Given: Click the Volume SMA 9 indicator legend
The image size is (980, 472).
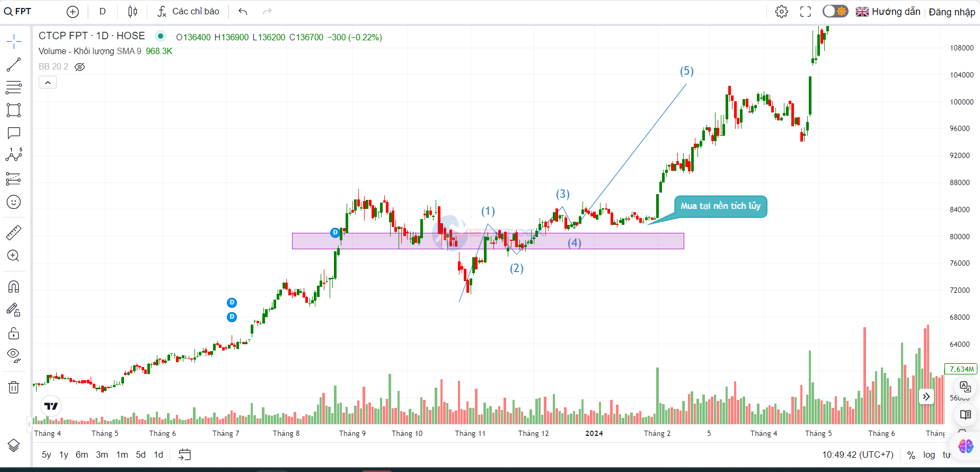Looking at the screenshot, I should point(90,51).
